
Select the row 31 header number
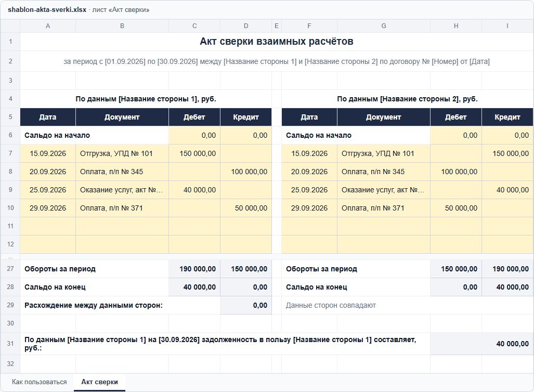tap(10, 344)
